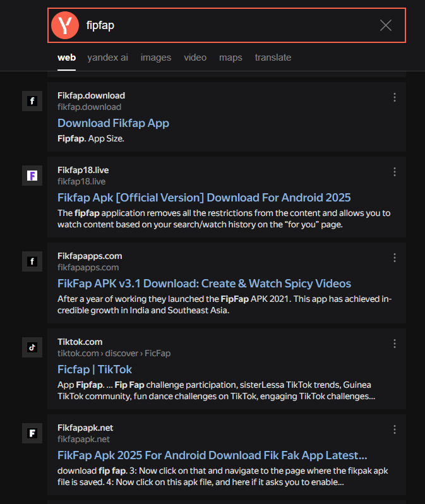Open the Ficfap | TikTok link
Image resolution: width=425 pixels, height=504 pixels.
click(x=95, y=369)
